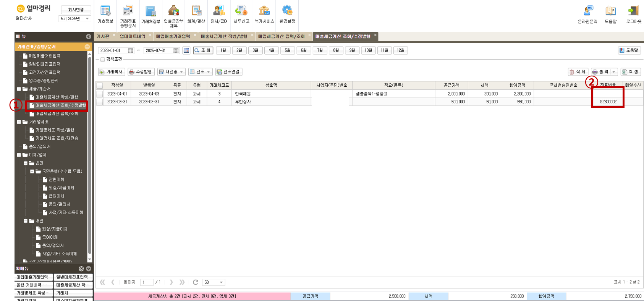This screenshot has height=301, width=644.
Task: Go to the first page arrow
Action: (x=102, y=282)
